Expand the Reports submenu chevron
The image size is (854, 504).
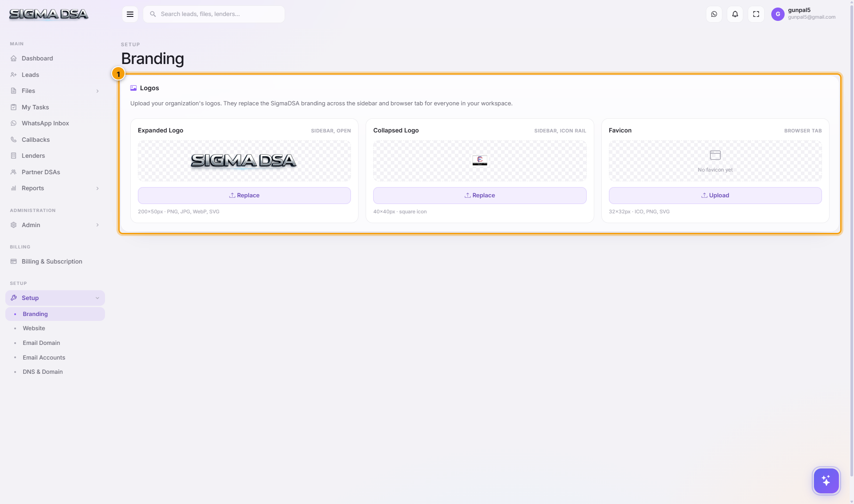97,188
